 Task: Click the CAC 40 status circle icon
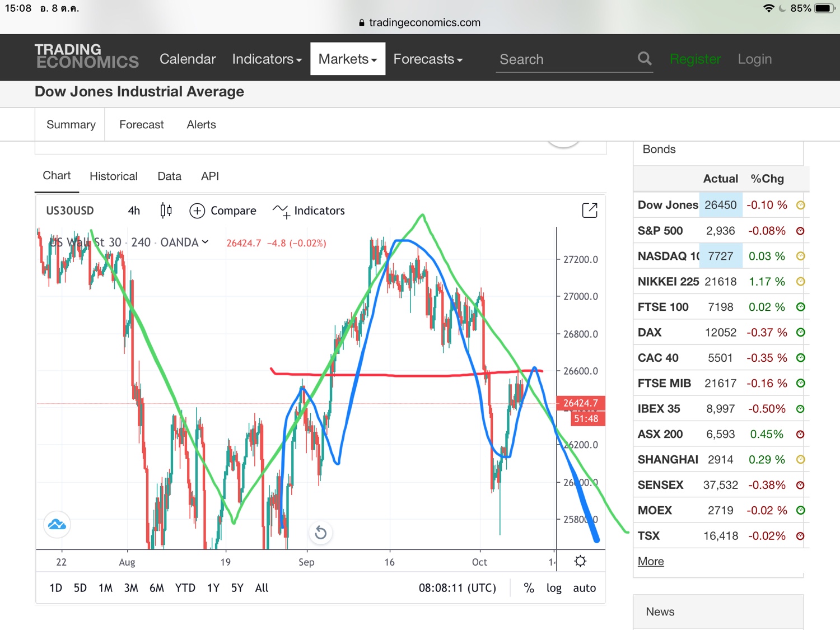point(801,358)
